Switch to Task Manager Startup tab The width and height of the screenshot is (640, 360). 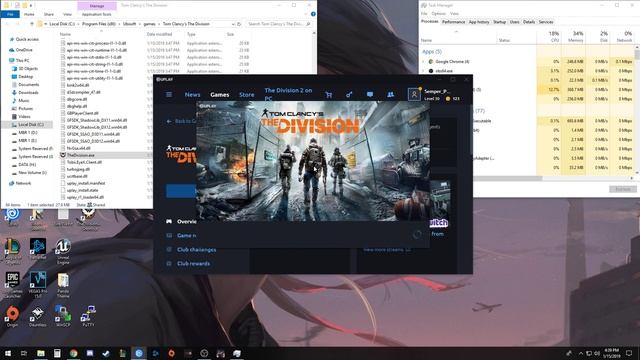coord(499,22)
